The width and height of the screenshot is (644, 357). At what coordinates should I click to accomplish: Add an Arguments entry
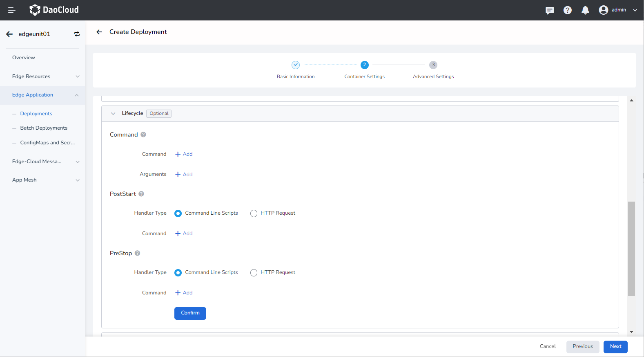184,175
